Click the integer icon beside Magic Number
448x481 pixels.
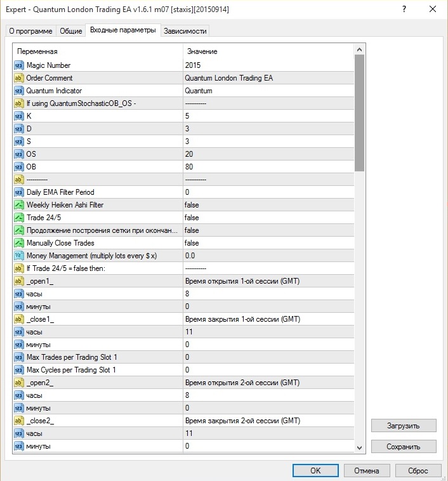[x=18, y=65]
